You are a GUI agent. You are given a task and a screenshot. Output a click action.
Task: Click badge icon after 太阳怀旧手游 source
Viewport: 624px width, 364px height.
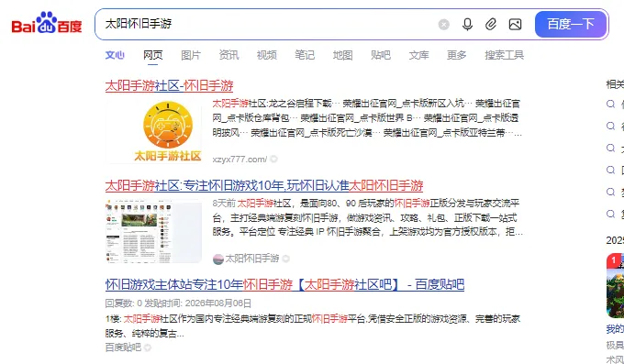click(x=285, y=259)
